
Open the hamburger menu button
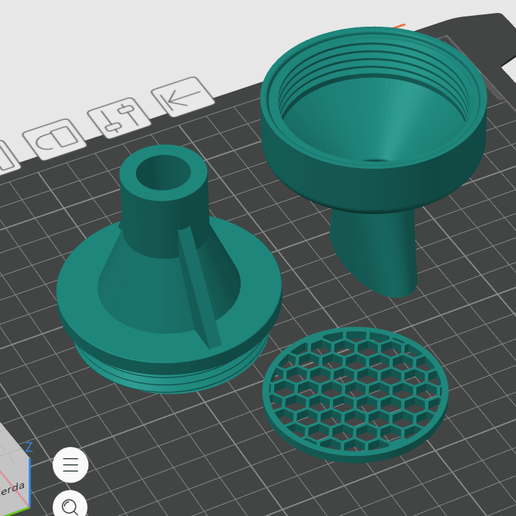(70, 464)
